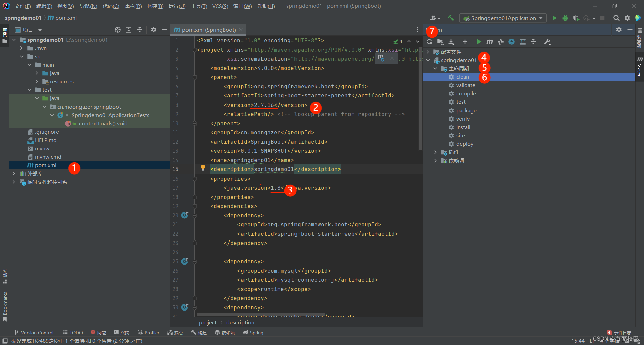Open TODO tool window
Image resolution: width=644 pixels, height=345 pixels.
[73, 332]
